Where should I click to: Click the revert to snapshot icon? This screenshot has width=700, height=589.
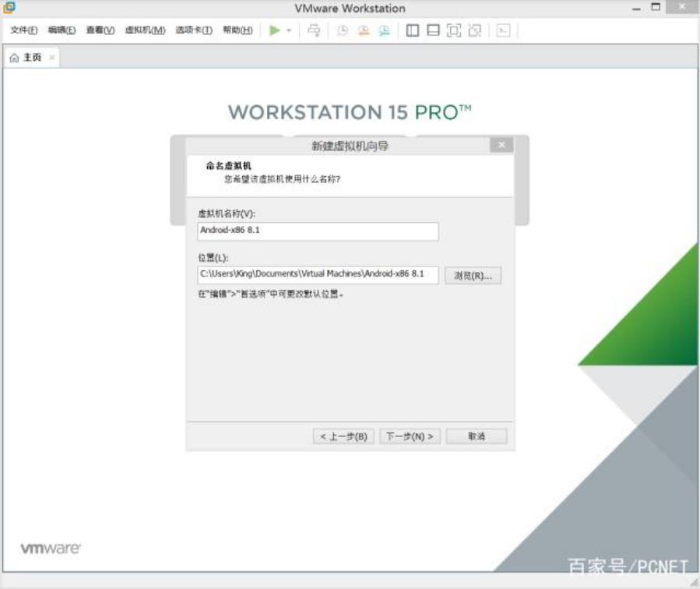364,30
